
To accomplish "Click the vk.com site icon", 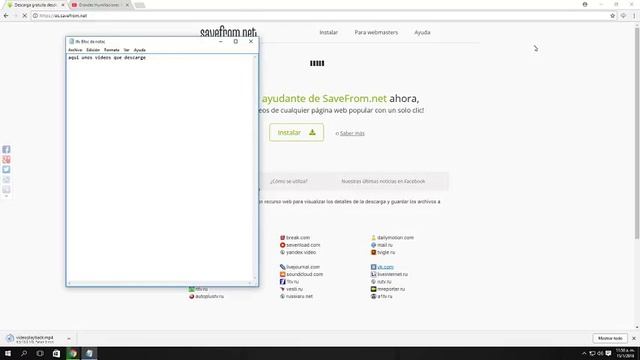I will coord(373,267).
